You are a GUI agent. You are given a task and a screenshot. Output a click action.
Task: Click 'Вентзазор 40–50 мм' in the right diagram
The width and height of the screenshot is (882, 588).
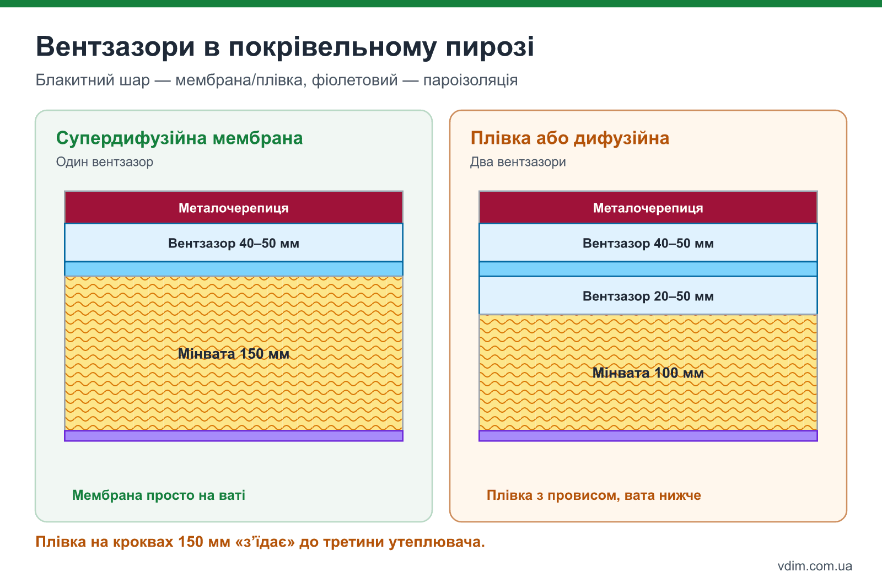pos(648,242)
